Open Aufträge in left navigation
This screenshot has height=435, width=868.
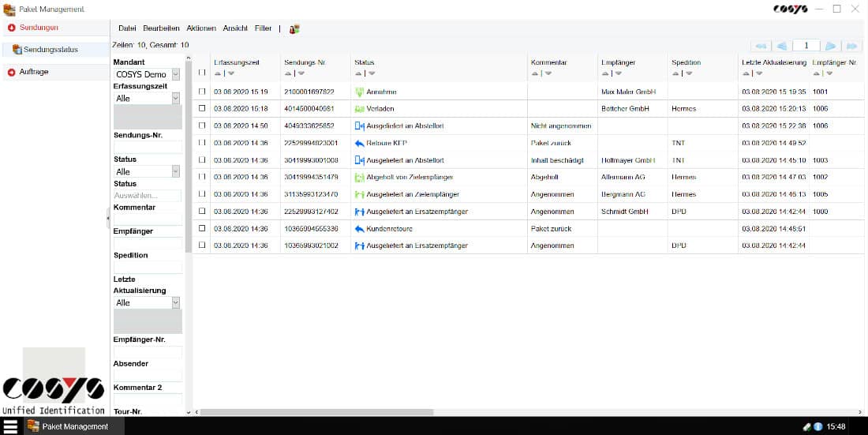tap(34, 72)
